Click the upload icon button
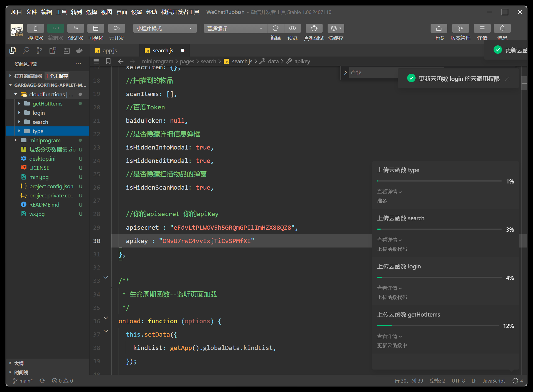The width and height of the screenshot is (533, 392). click(439, 28)
